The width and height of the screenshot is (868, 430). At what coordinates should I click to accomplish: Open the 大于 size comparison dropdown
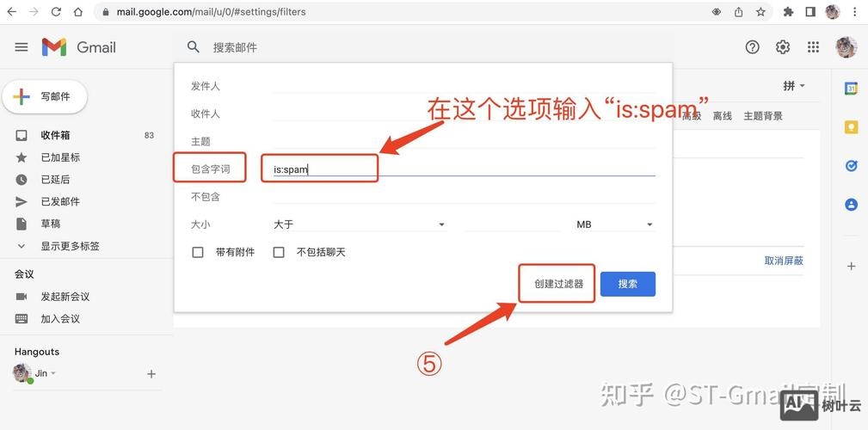click(x=360, y=224)
